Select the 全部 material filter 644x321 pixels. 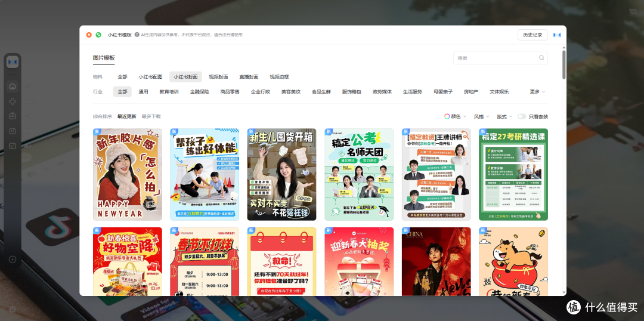122,77
